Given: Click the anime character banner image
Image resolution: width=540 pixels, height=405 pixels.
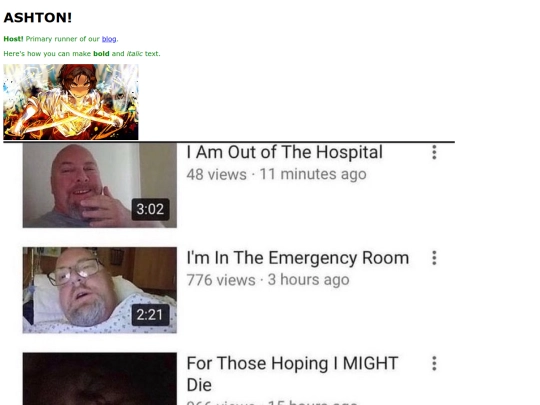Looking at the screenshot, I should tap(71, 102).
